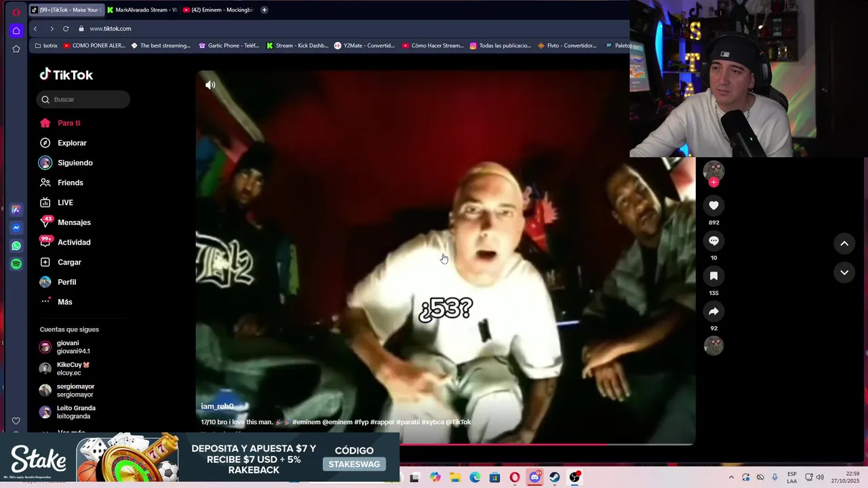Save video with the bookmark icon
The width and height of the screenshot is (868, 488).
coord(713,276)
